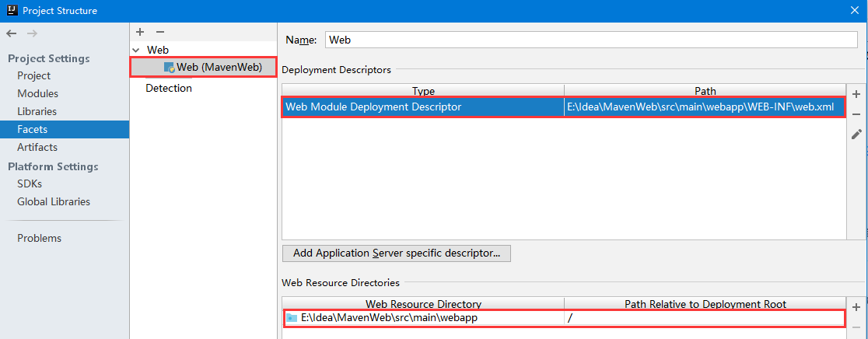
Task: Edit deployment descriptor with pencil icon
Action: [856, 135]
